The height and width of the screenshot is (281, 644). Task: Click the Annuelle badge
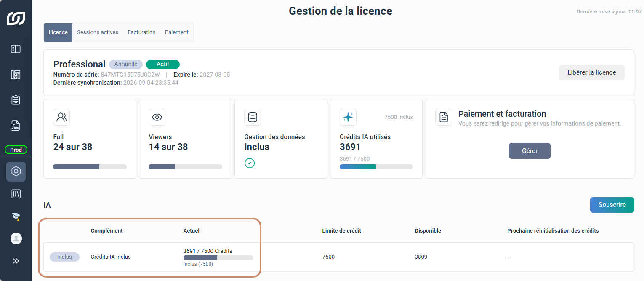(126, 64)
